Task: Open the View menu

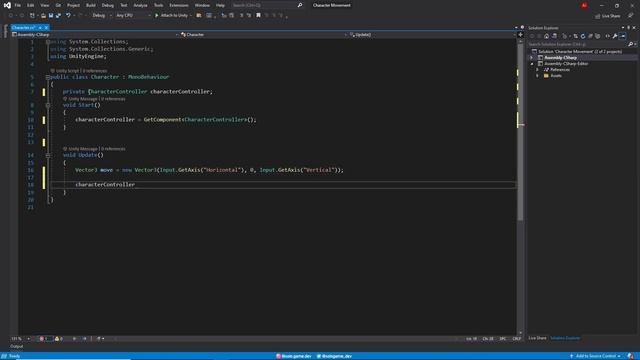Action: click(x=44, y=5)
